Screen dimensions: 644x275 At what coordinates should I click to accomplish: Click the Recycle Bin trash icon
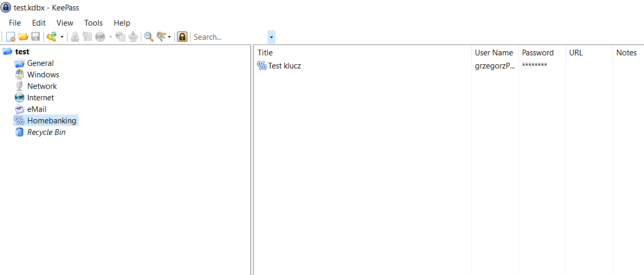pyautogui.click(x=19, y=132)
